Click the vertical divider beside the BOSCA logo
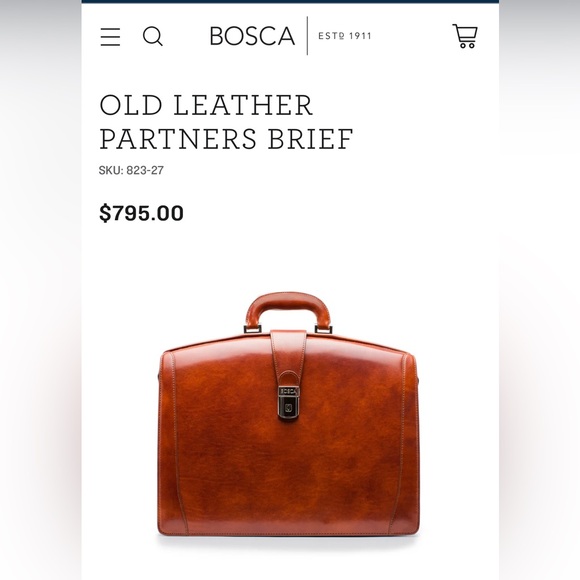Screen dimensions: 580x580 [307, 36]
